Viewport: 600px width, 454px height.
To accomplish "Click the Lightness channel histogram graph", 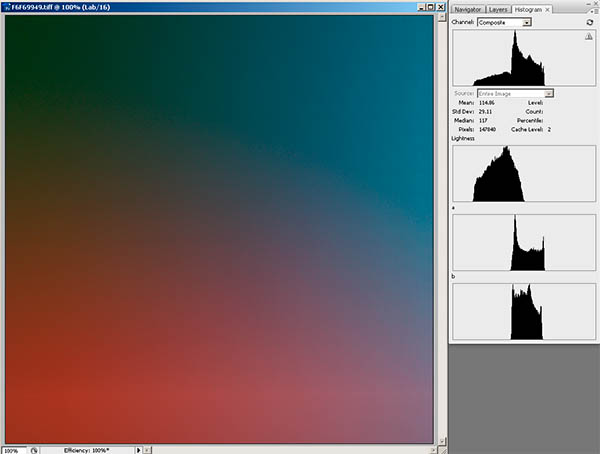I will coord(524,173).
